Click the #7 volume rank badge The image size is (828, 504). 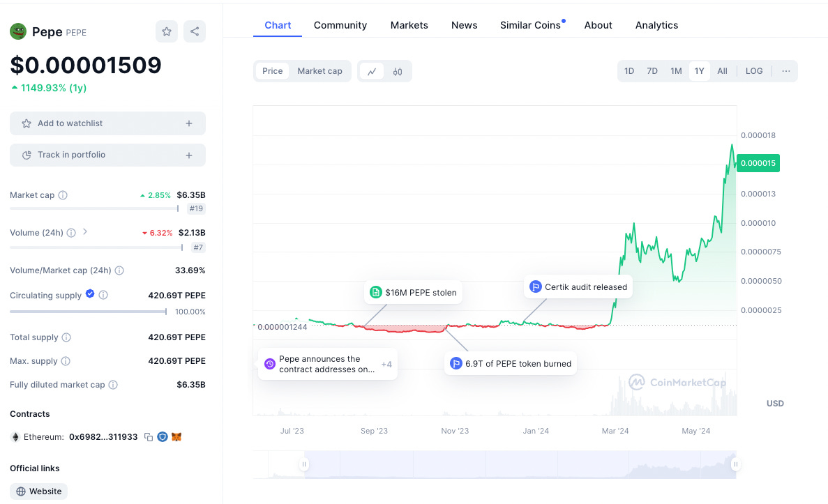point(198,247)
